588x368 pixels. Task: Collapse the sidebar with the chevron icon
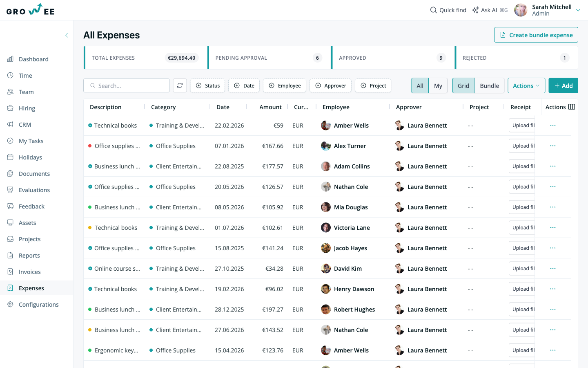click(67, 35)
